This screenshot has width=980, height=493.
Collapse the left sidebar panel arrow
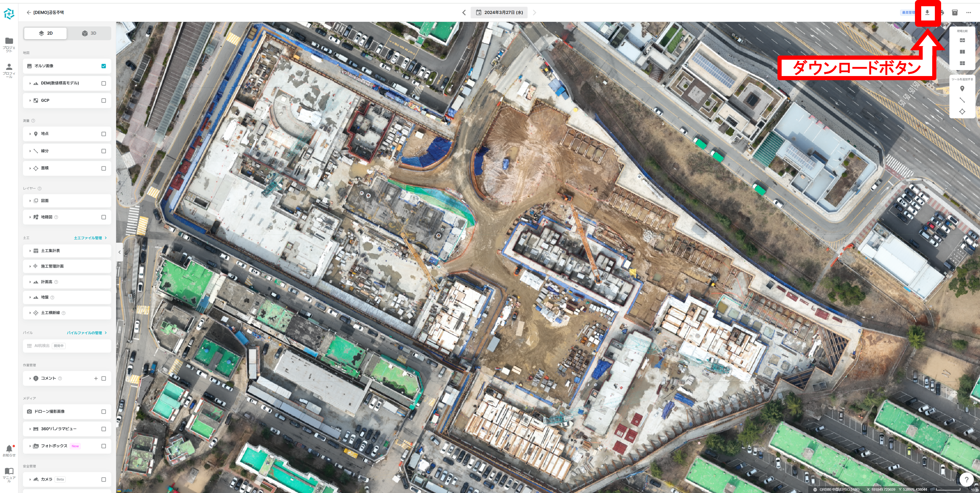point(119,252)
